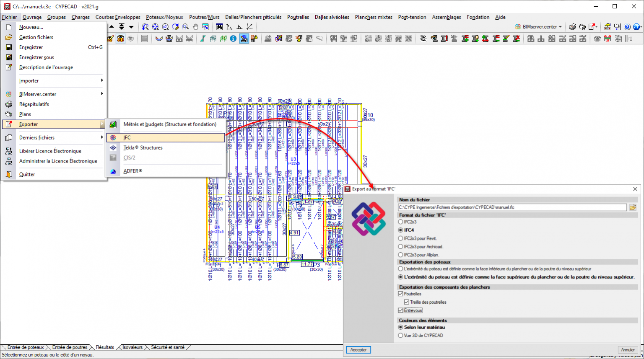Image resolution: width=644 pixels, height=359 pixels.
Task: Select the IFC2x3 format radio button
Action: coord(401,222)
